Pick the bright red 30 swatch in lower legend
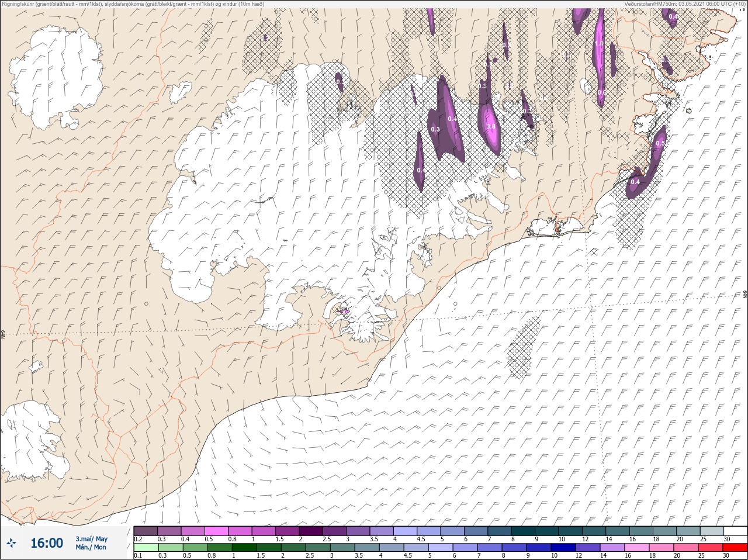The image size is (748, 560). (735, 548)
